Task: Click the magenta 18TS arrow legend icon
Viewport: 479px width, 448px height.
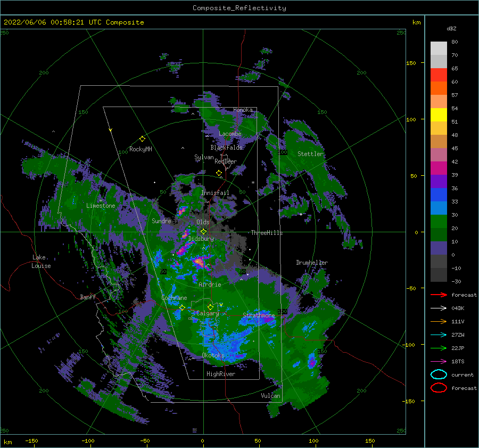Action: [x=439, y=362]
